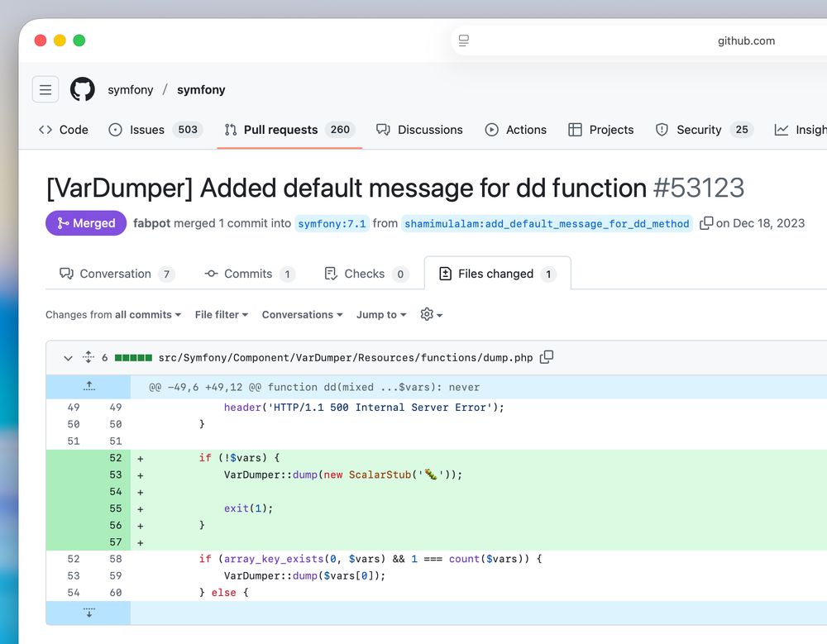827x644 pixels.
Task: Click the green diffstat blocks
Action: pyautogui.click(x=133, y=358)
